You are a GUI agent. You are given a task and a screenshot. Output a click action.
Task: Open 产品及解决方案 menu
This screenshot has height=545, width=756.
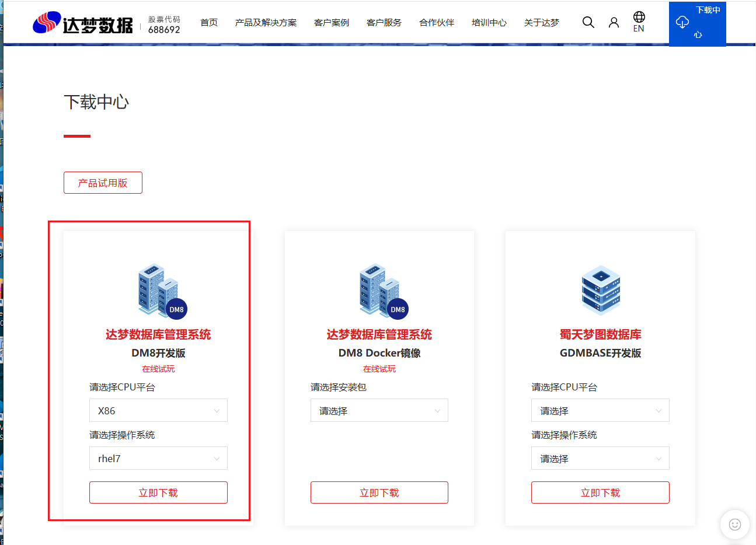click(x=266, y=22)
